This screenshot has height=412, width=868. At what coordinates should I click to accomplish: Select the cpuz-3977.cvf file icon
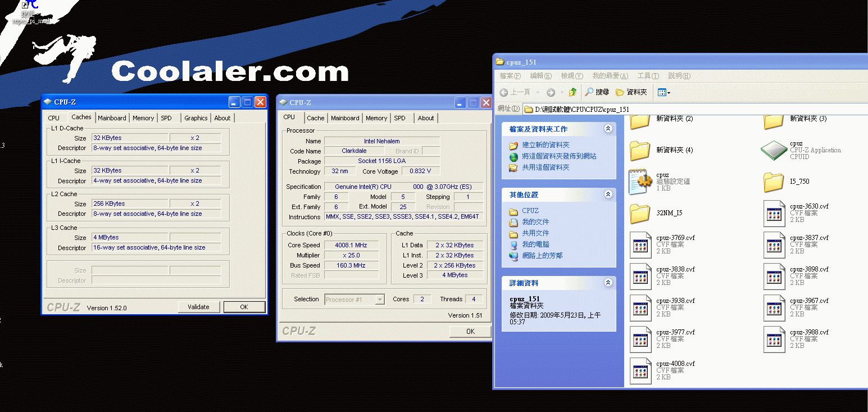(x=640, y=339)
